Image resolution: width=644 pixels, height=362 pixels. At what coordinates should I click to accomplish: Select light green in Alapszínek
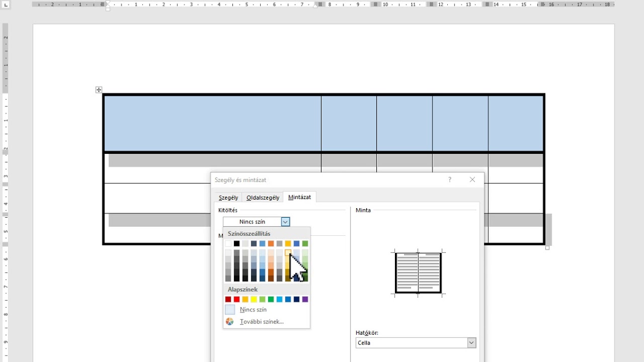(263, 299)
